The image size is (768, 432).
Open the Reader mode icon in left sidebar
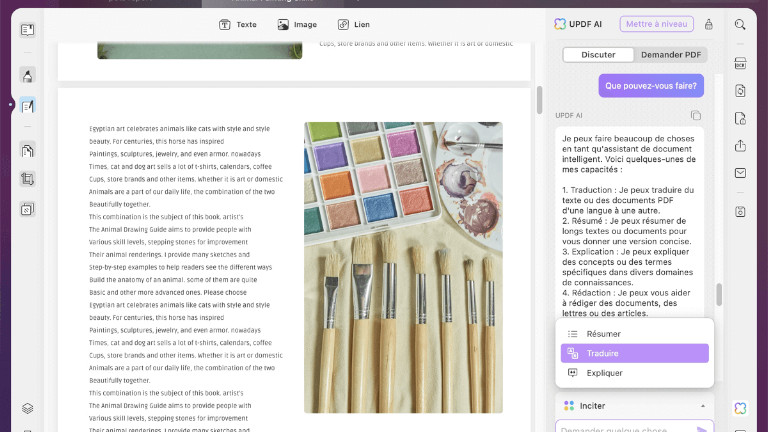point(27,30)
